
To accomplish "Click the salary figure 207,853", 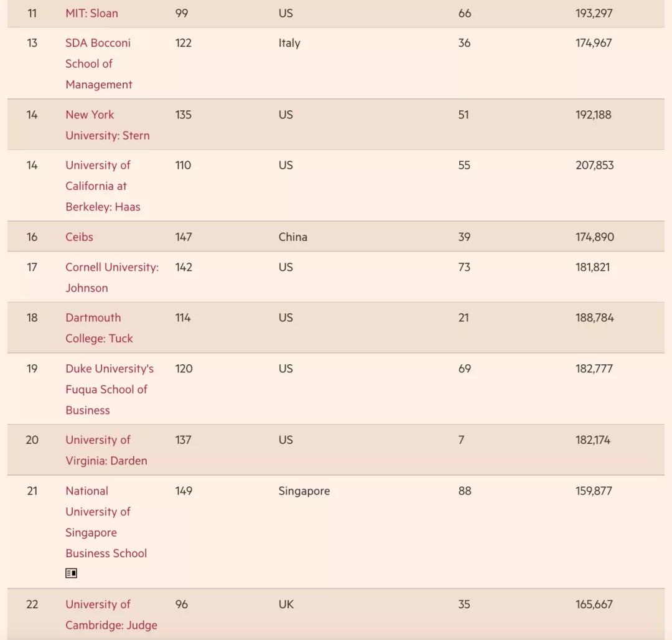I will click(594, 166).
